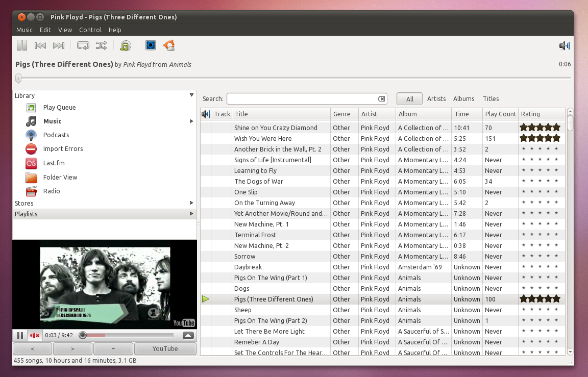This screenshot has width=588, height=377.
Task: Seek within the video progress bar
Action: [x=128, y=335]
